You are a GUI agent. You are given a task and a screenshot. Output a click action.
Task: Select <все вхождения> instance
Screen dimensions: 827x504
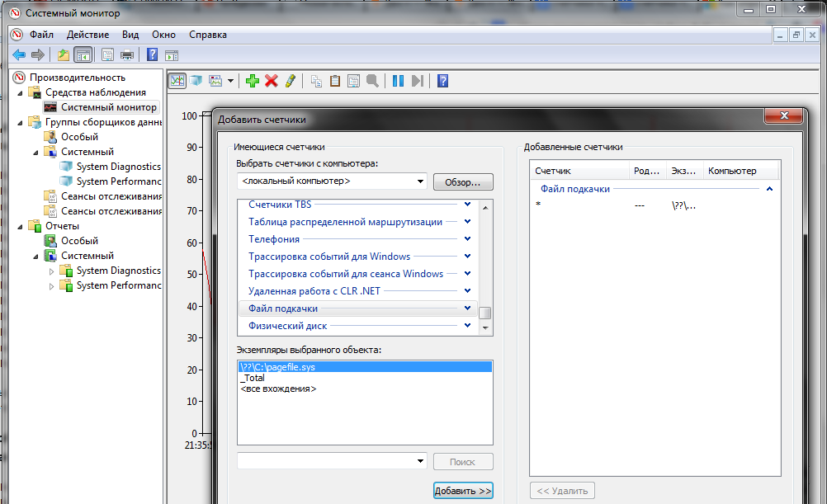(x=365, y=389)
